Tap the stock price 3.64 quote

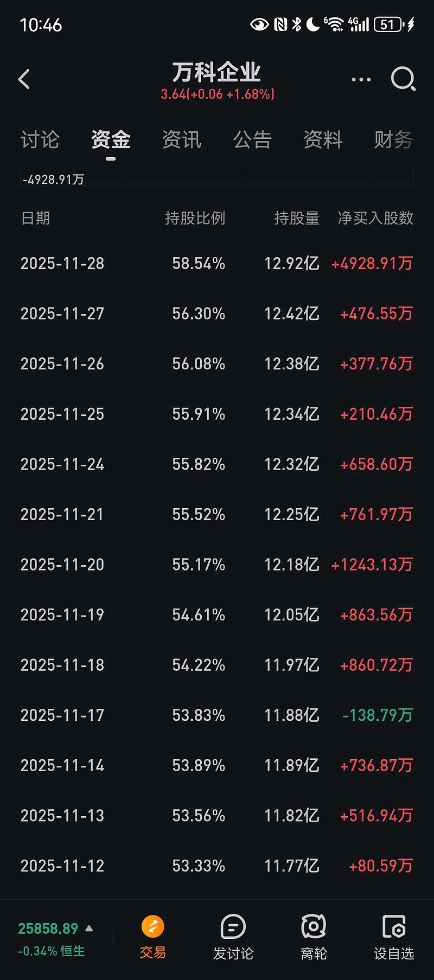(x=217, y=94)
